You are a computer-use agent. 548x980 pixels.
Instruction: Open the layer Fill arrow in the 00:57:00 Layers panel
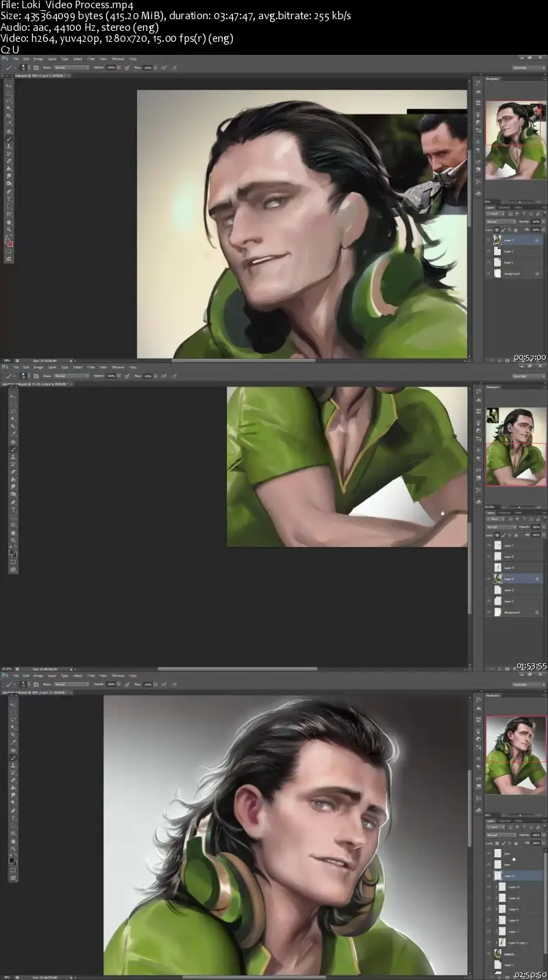point(543,230)
